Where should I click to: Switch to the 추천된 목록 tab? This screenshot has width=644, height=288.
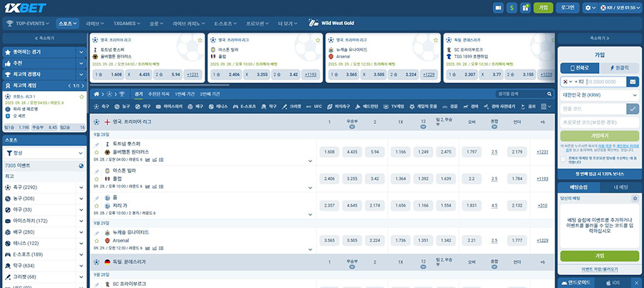pyautogui.click(x=159, y=95)
